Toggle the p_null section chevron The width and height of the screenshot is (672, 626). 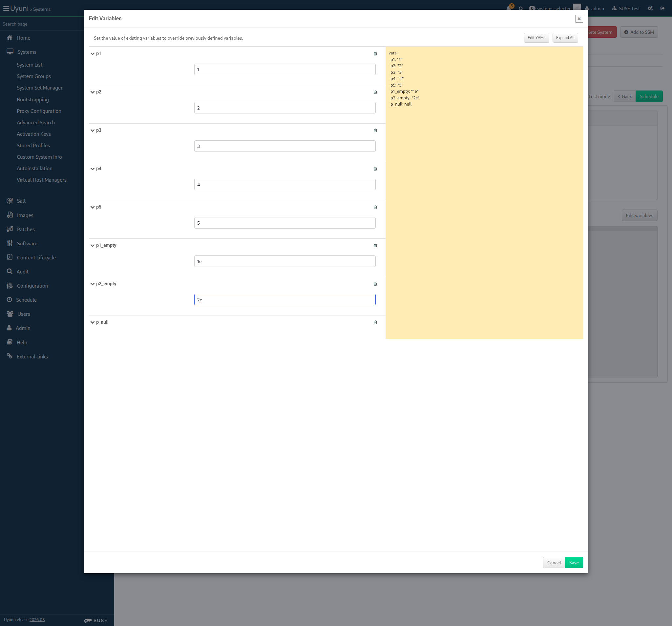point(92,322)
